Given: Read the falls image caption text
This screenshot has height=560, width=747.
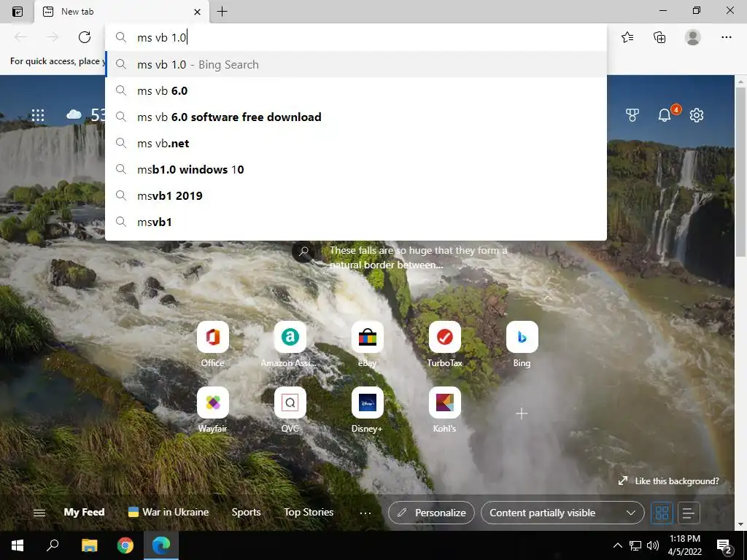Looking at the screenshot, I should pyautogui.click(x=418, y=257).
